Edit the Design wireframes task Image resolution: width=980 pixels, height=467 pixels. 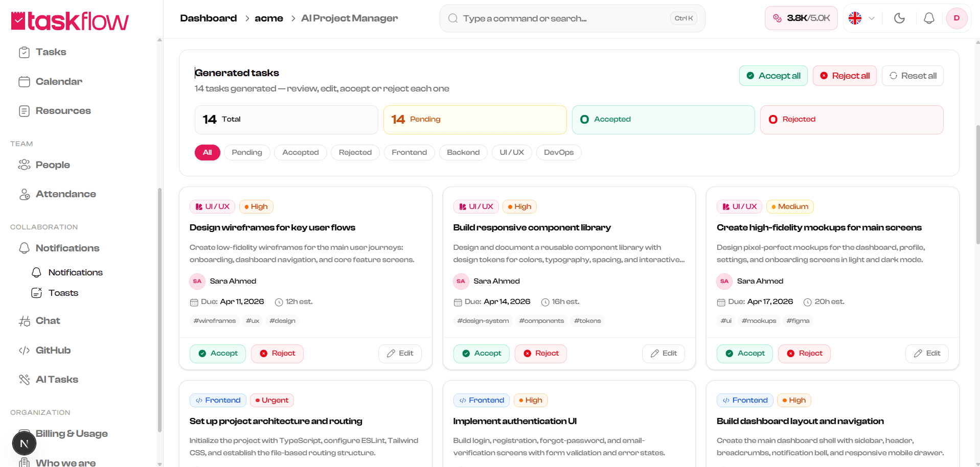(400, 354)
